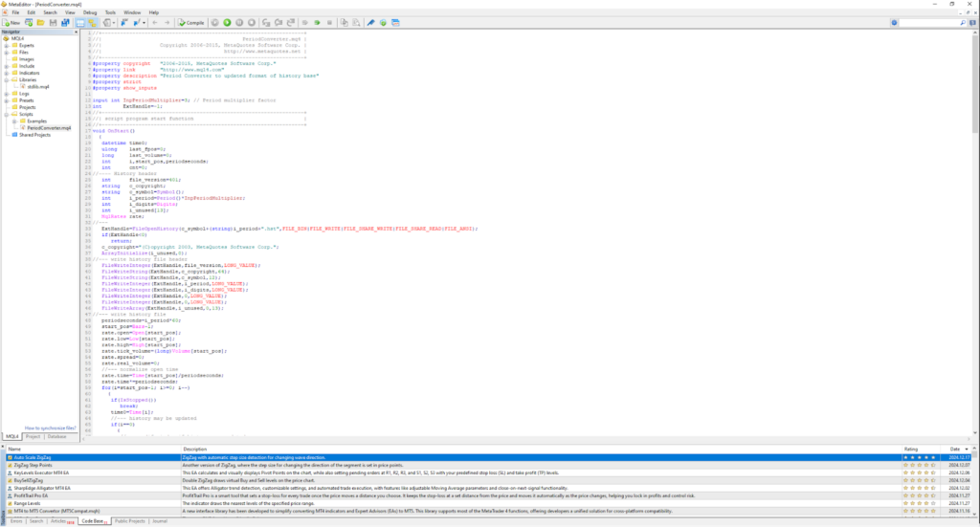980x527 pixels.
Task: Click the search input field at top right
Action: point(928,23)
